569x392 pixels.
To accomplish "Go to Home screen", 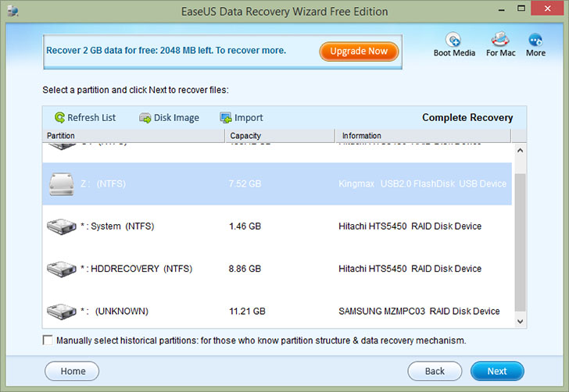I will pyautogui.click(x=72, y=371).
